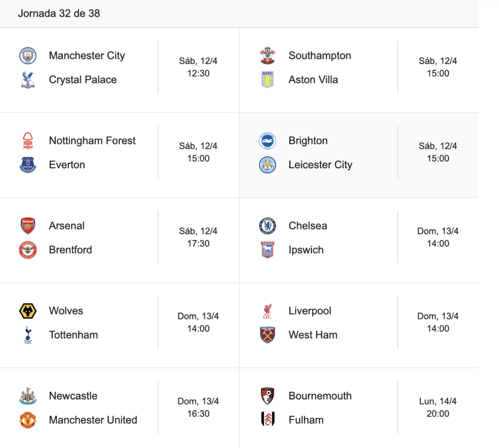The width and height of the screenshot is (499, 448).
Task: Select the Bournemouth–Fulham Lun 14/4 20:00 kickoff
Action: 438,407
